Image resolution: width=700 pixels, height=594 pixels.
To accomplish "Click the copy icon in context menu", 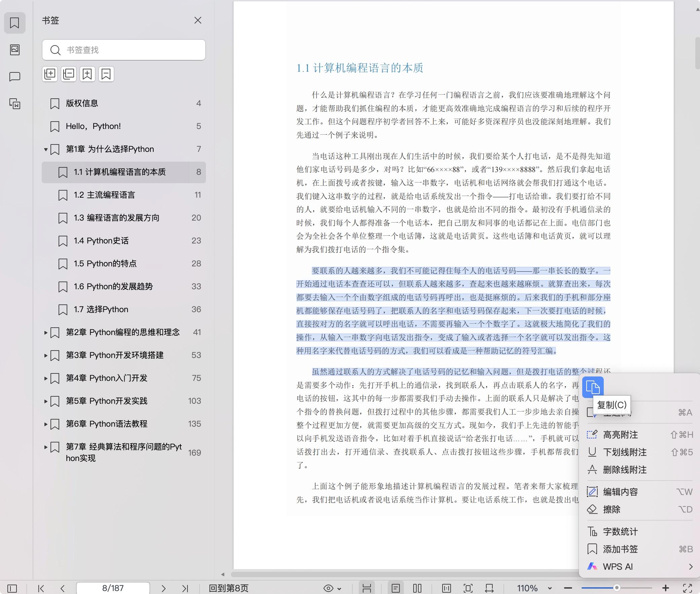I will tap(593, 387).
